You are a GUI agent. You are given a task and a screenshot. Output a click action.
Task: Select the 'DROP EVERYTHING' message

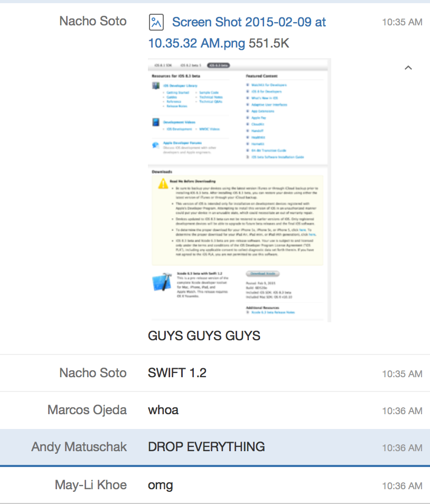(x=207, y=447)
